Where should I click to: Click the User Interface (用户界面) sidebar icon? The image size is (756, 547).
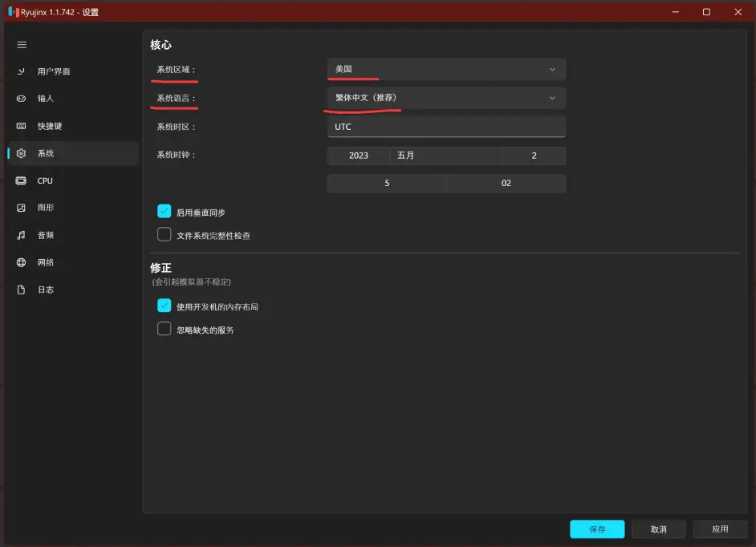[x=21, y=71]
